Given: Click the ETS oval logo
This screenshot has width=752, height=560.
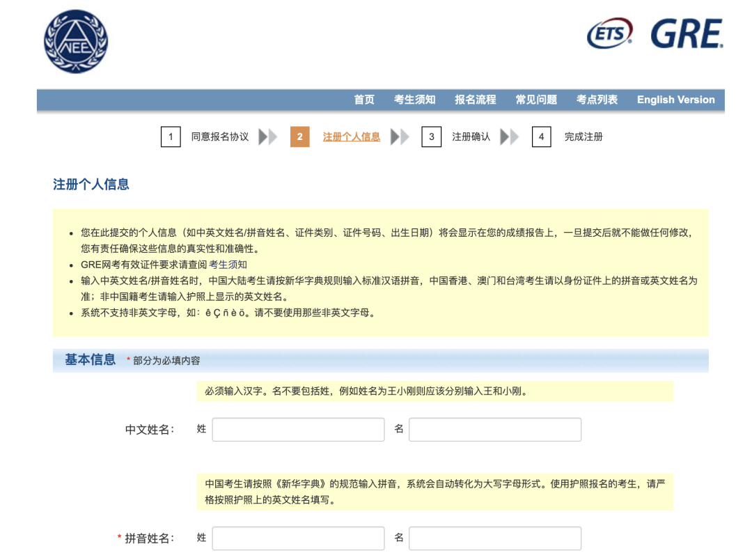Looking at the screenshot, I should 609,33.
